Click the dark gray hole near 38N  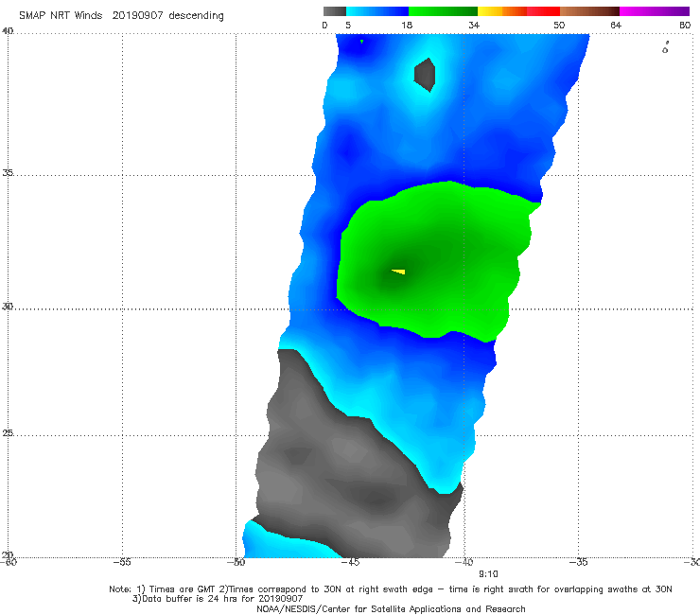pos(425,75)
